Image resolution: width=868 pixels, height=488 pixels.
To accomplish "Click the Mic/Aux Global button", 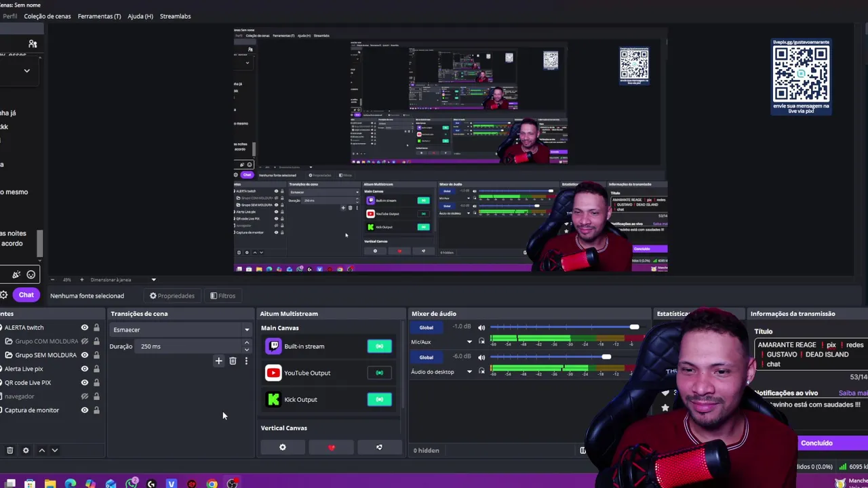I will (x=426, y=327).
